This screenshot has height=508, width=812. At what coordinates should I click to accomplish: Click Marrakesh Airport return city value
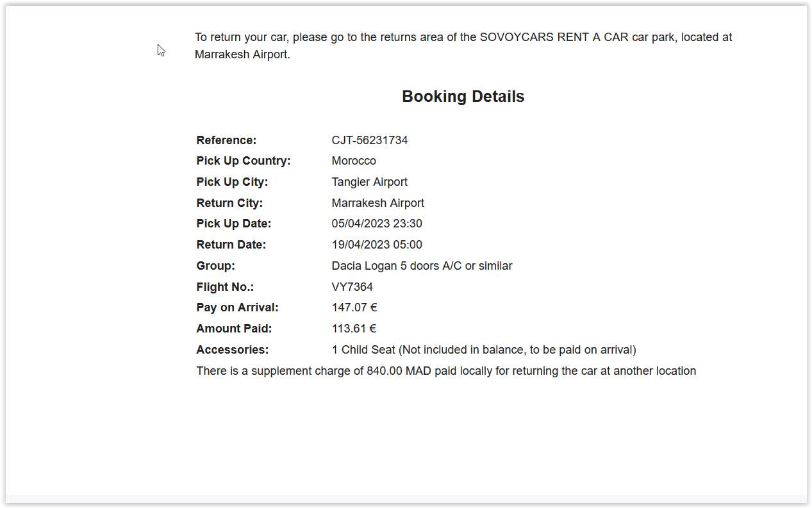(x=377, y=203)
